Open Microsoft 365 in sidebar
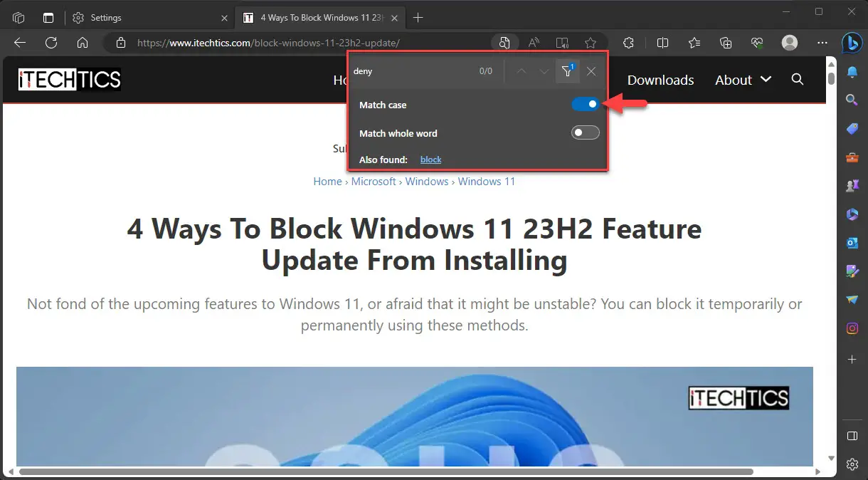The height and width of the screenshot is (480, 868). pyautogui.click(x=852, y=214)
